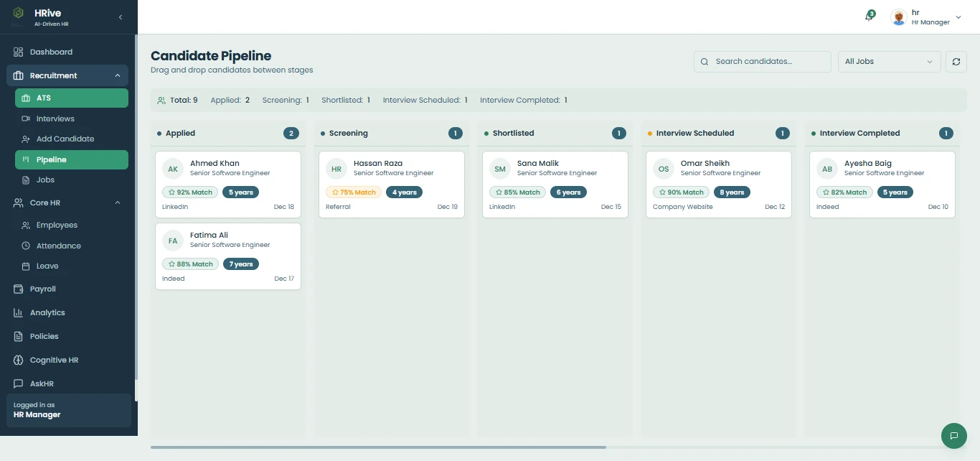Viewport: 980px width, 461px height.
Task: Click the Analytics bar chart icon
Action: (19, 312)
